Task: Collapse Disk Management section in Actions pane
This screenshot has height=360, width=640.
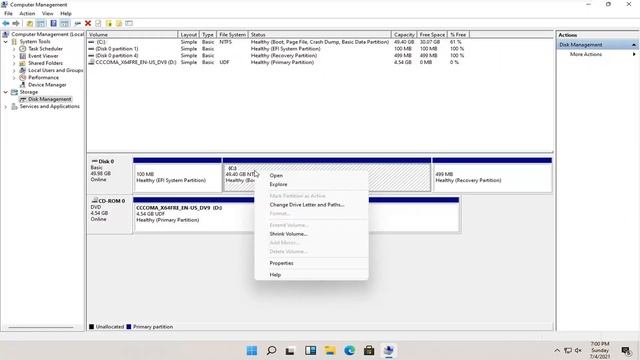Action: coord(634,45)
